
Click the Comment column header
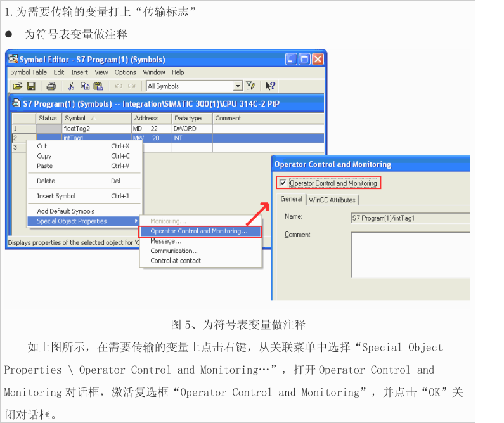[x=268, y=119]
